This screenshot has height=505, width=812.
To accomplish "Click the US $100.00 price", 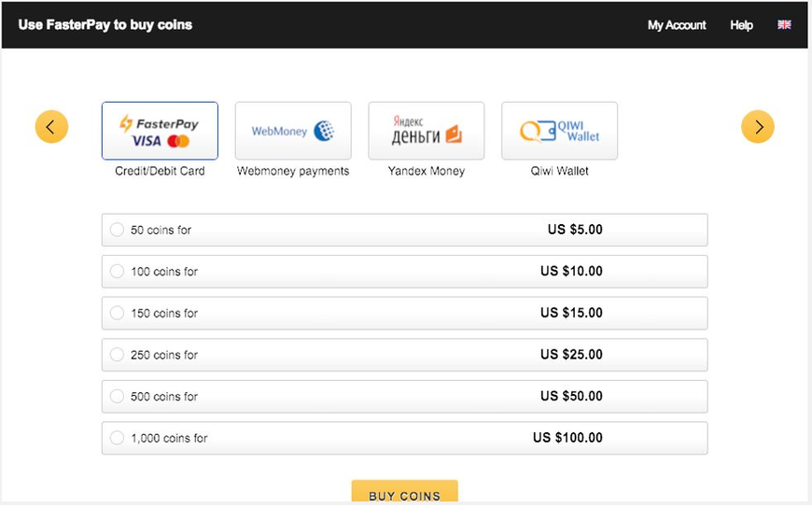I will pos(567,438).
